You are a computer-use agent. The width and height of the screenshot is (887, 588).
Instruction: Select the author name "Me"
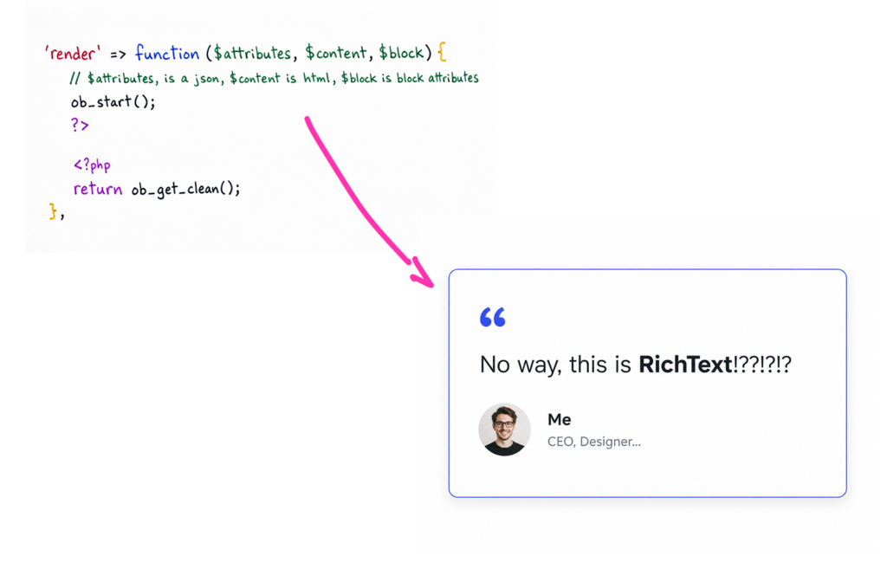coord(559,419)
